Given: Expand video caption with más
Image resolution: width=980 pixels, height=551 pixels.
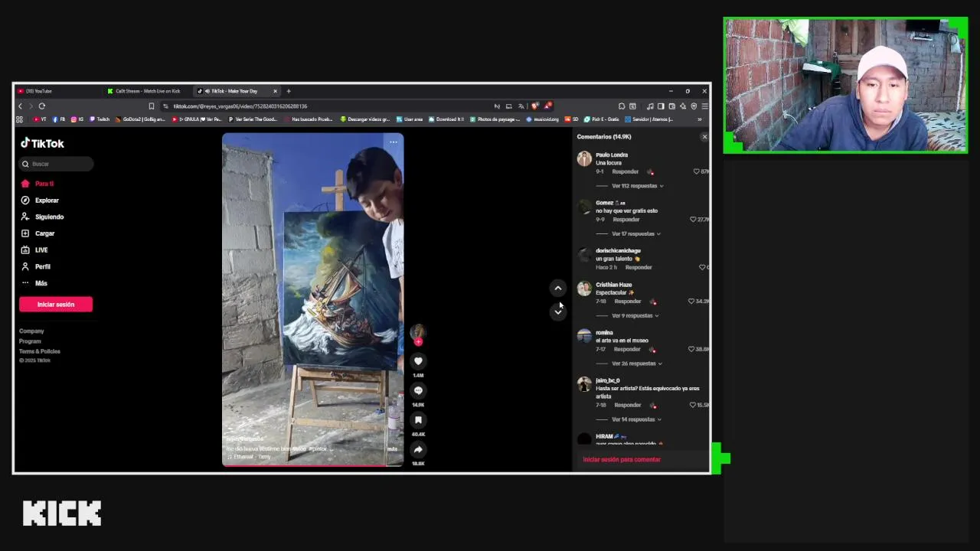Looking at the screenshot, I should point(392,449).
